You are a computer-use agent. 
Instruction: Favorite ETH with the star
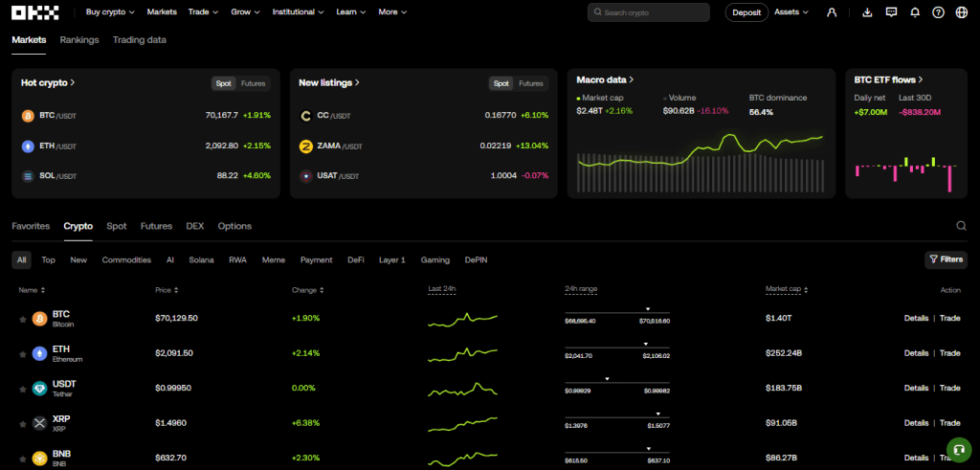[x=23, y=354]
